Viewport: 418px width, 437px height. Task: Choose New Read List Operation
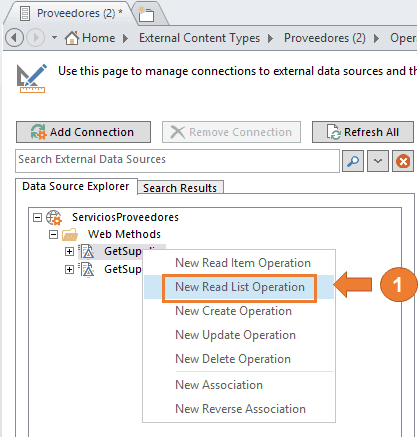[240, 287]
